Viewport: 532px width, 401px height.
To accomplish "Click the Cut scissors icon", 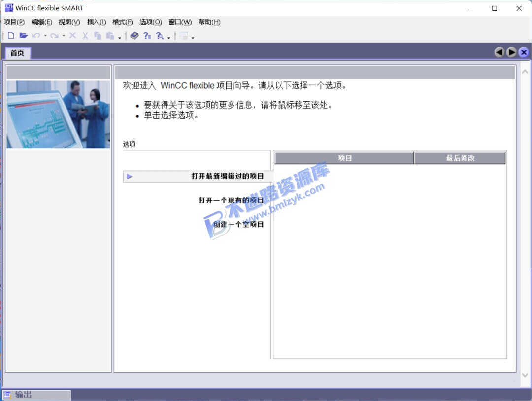I will point(85,35).
